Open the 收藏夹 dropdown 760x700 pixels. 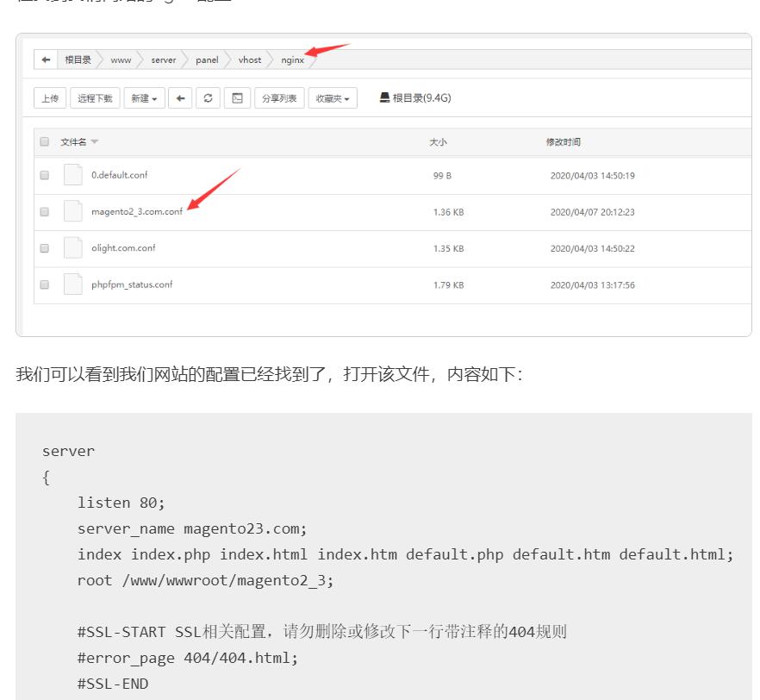click(x=333, y=98)
